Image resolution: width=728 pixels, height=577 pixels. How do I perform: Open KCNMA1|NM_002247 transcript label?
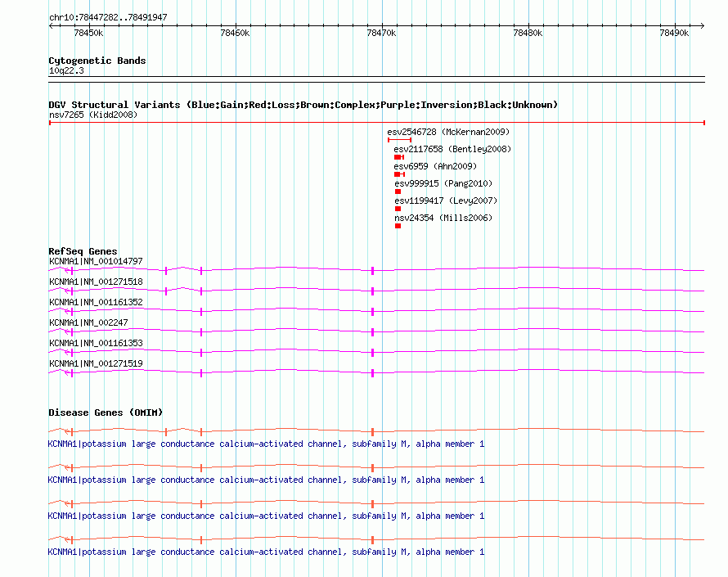[88, 322]
